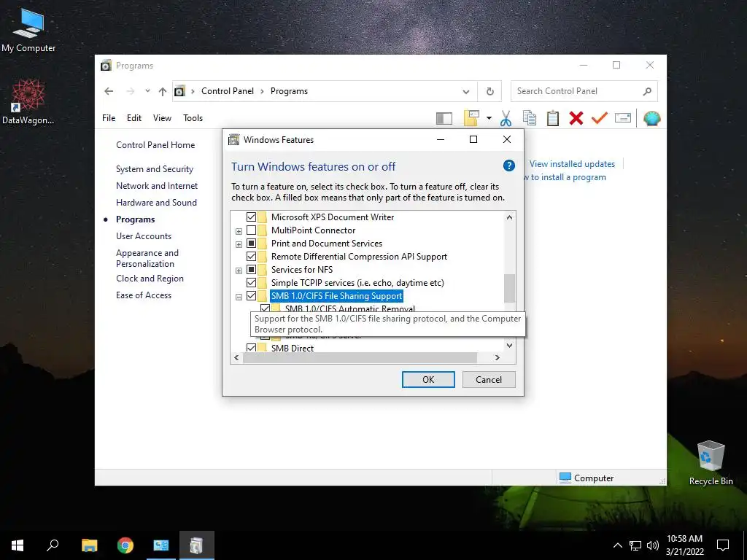747x560 pixels.
Task: Show hidden tray icons chevron
Action: pyautogui.click(x=617, y=545)
